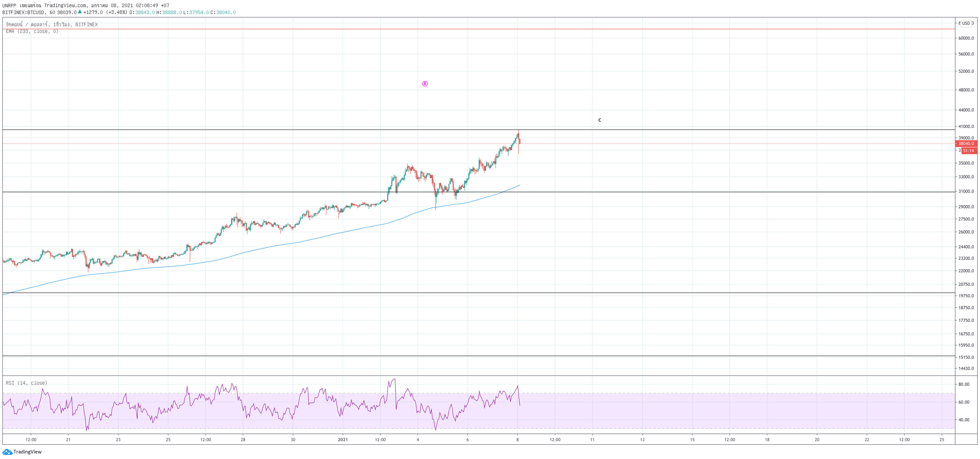Viewport: 980px width, 459px height.
Task: Click the close price value C:38040.0
Action: coord(223,12)
